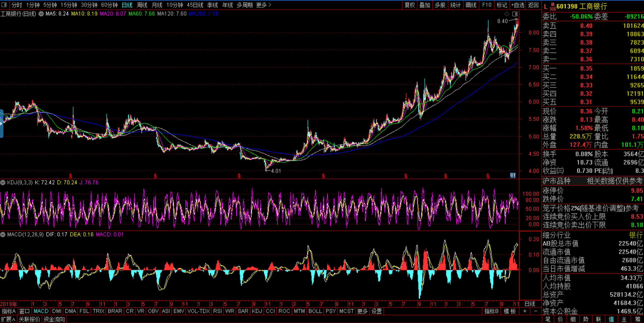The width and height of the screenshot is (644, 323).
Task: Switch to the 周线 weekly period tab
Action: click(x=142, y=5)
